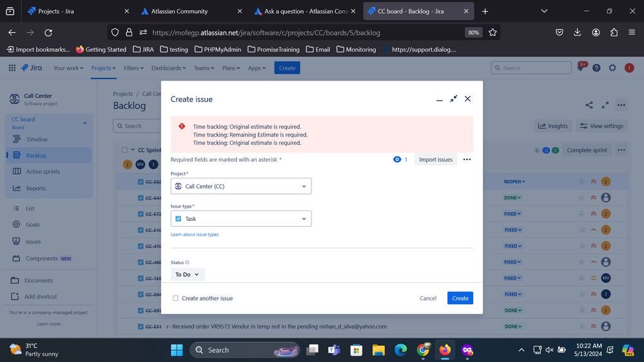Image resolution: width=644 pixels, height=362 pixels.
Task: Open the Windows Start menu
Action: click(177, 350)
